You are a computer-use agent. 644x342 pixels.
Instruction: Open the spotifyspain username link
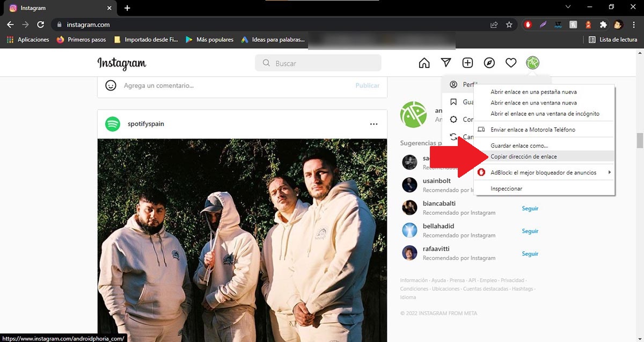[x=145, y=124]
